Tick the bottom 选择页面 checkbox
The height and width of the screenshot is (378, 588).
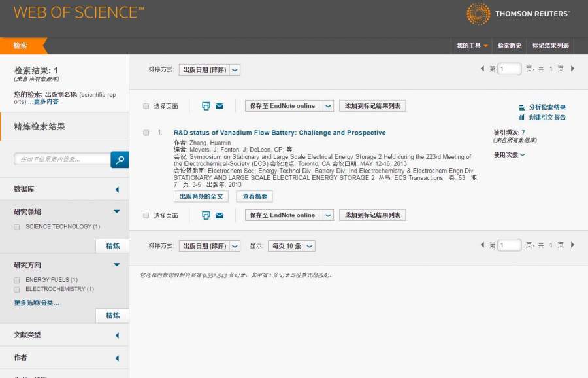(x=146, y=215)
